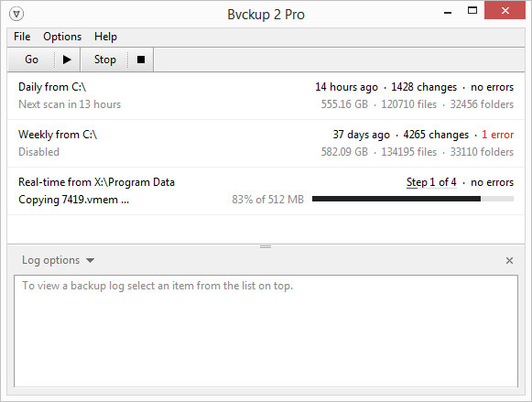Viewport: 532px width, 402px height.
Task: Click the Go button
Action: pos(31,60)
